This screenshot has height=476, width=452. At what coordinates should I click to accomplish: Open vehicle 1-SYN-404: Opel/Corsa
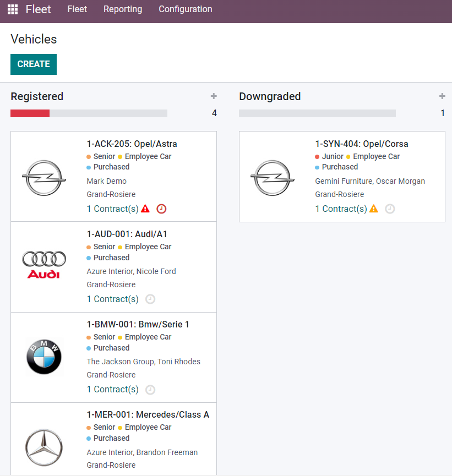(x=362, y=144)
